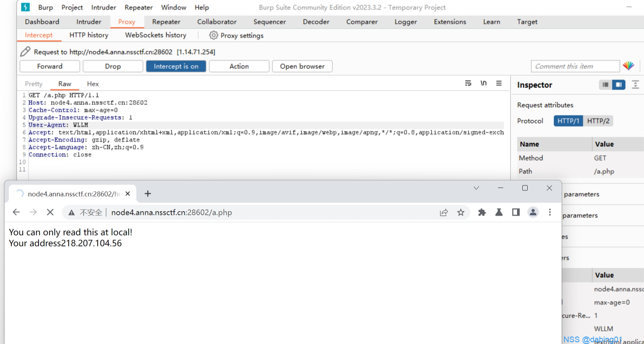The height and width of the screenshot is (344, 644).
Task: Open the message editor hamburger menu
Action: [x=499, y=83]
